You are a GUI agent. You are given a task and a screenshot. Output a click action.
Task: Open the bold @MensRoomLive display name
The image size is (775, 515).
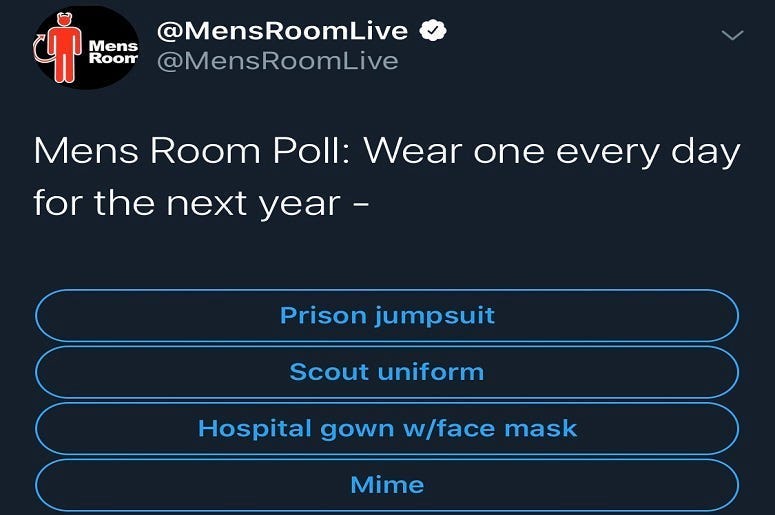click(282, 31)
